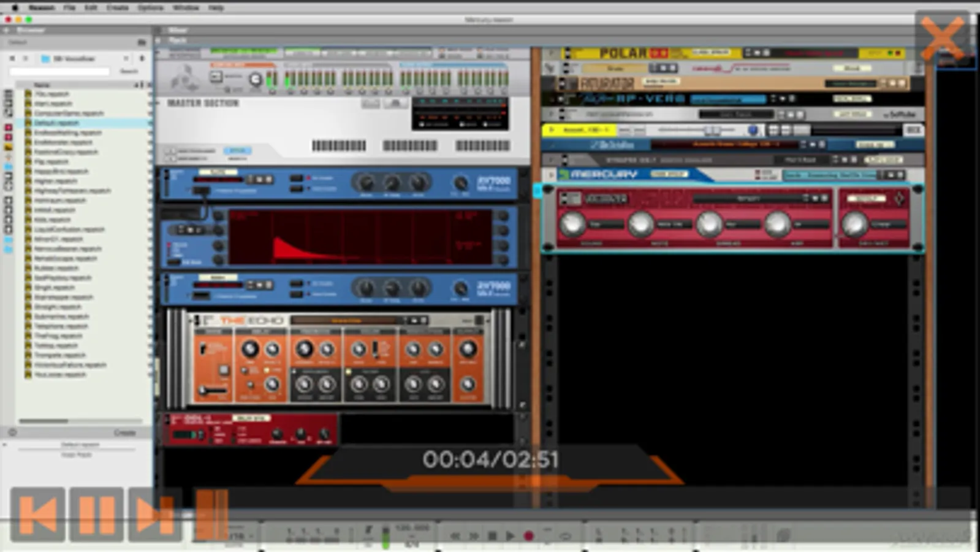Screen dimensions: 980x552
Task: Open the Options menu
Action: [x=150, y=7]
